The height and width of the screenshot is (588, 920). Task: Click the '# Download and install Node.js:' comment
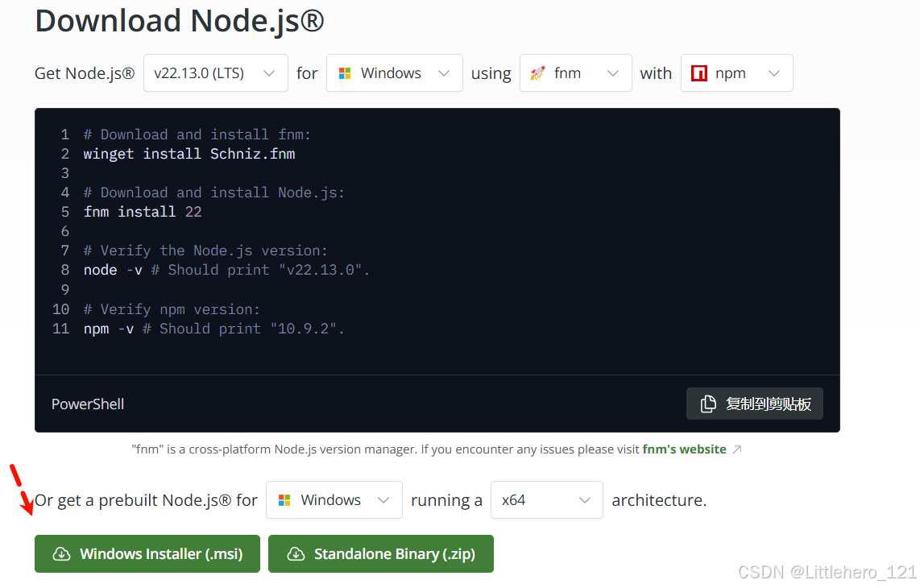214,193
